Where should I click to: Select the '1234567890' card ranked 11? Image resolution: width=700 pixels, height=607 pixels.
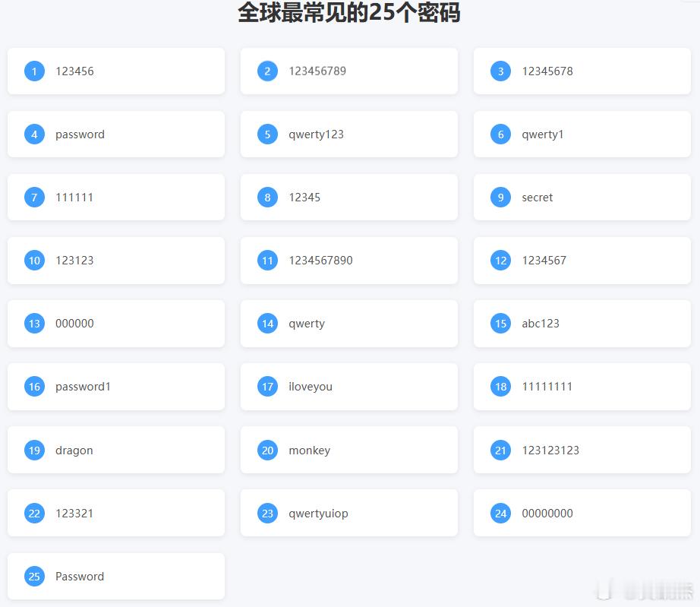(349, 260)
